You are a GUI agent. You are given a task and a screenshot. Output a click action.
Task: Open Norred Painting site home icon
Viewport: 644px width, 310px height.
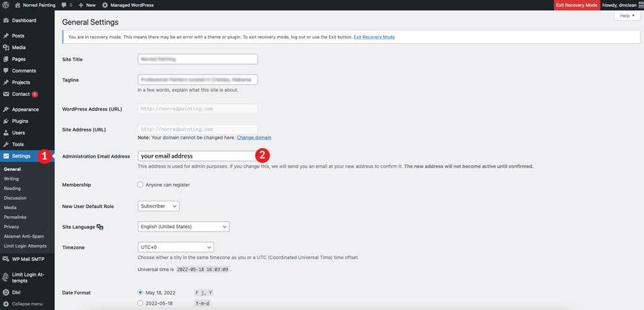17,5
